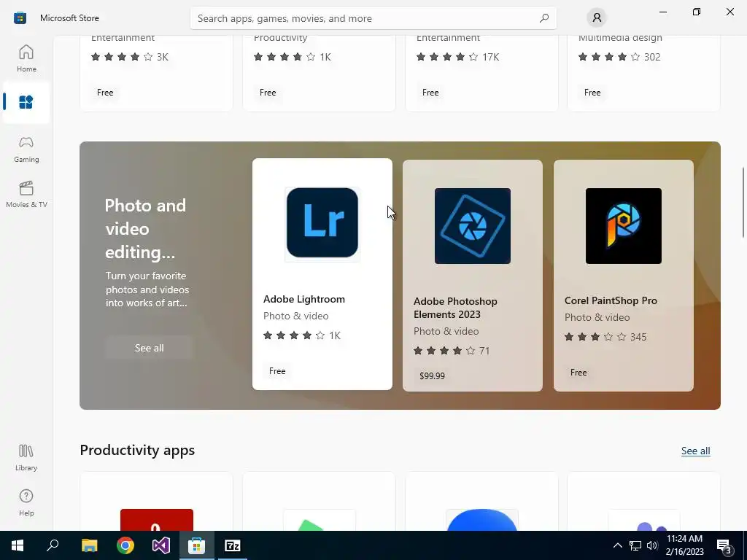The height and width of the screenshot is (560, 747).
Task: Open the user account profile icon
Action: (597, 18)
